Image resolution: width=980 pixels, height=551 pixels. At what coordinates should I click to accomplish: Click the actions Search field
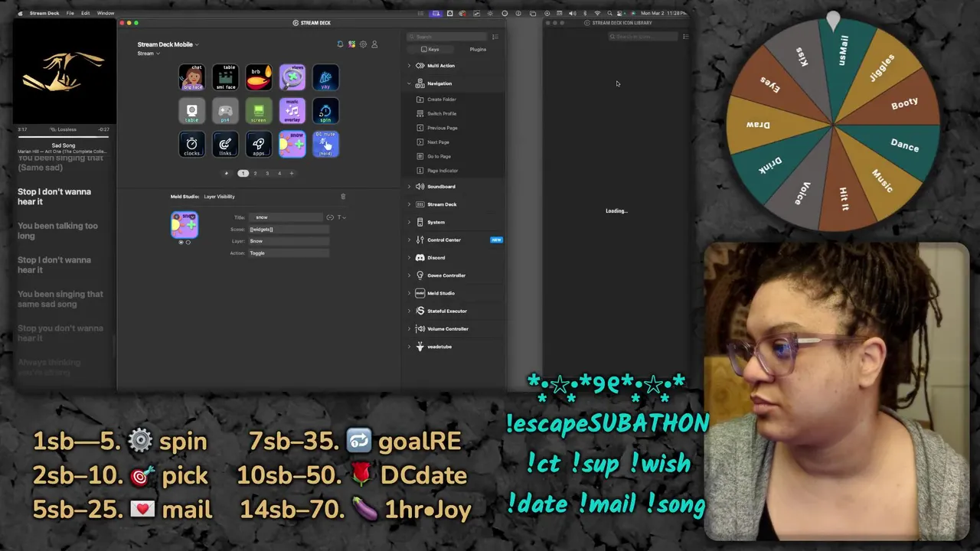coord(448,37)
